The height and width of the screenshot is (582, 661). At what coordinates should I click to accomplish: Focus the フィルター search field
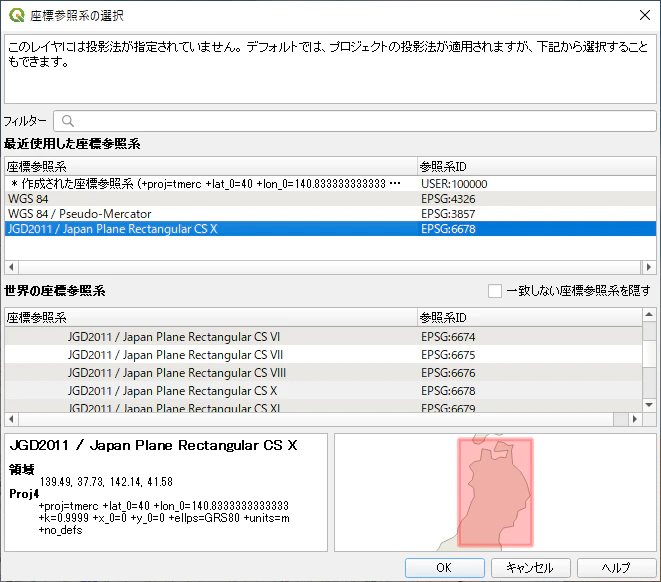tap(355, 121)
